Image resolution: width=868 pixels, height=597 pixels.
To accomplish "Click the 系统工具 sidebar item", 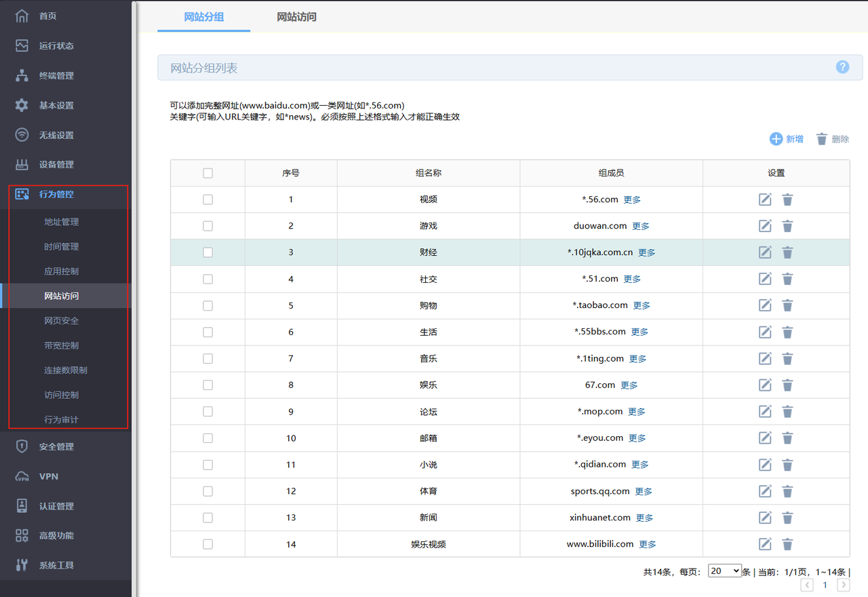I will (x=56, y=565).
